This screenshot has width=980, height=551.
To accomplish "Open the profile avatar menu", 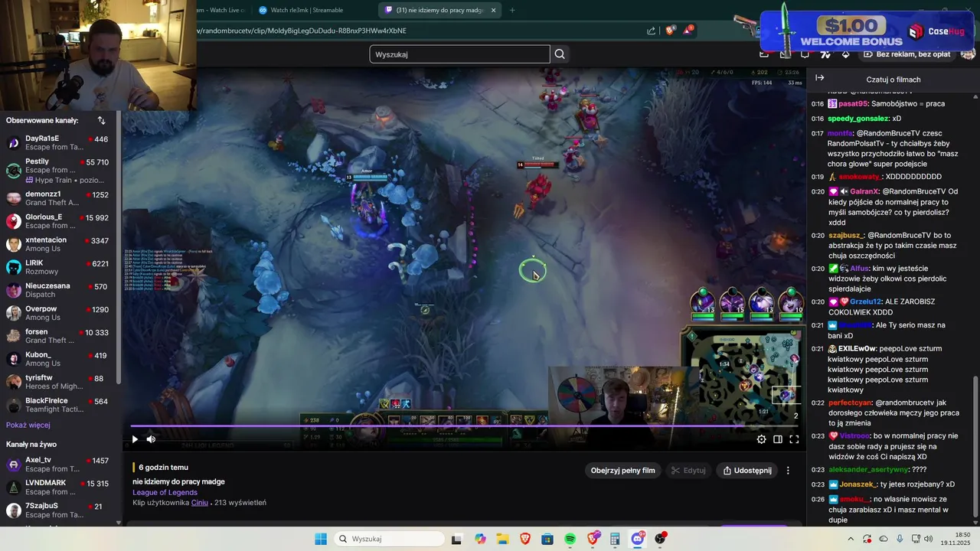I will point(968,54).
